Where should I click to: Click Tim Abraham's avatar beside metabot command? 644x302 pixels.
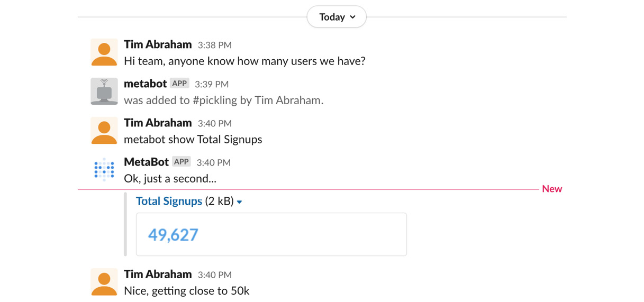click(104, 131)
